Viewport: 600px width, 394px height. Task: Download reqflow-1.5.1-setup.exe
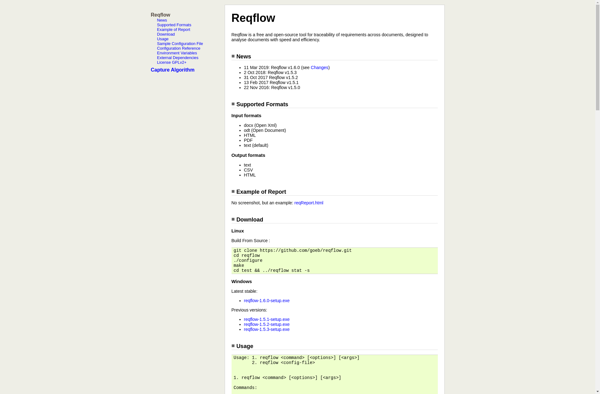[267, 319]
